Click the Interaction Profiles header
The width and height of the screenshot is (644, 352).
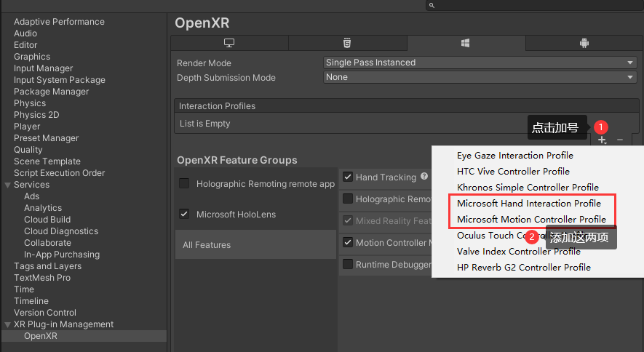pos(407,106)
